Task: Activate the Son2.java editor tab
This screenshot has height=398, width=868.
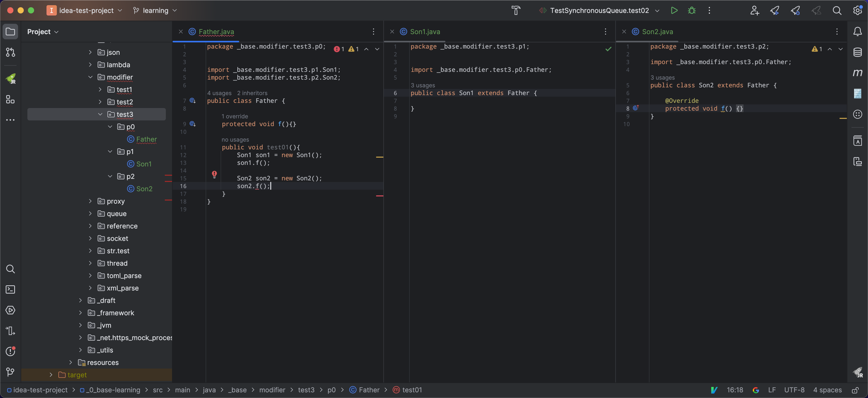Action: pyautogui.click(x=657, y=32)
